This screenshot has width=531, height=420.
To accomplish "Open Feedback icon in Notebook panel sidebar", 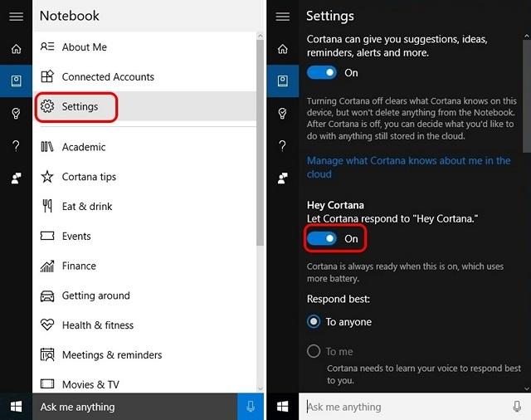I will tap(16, 178).
